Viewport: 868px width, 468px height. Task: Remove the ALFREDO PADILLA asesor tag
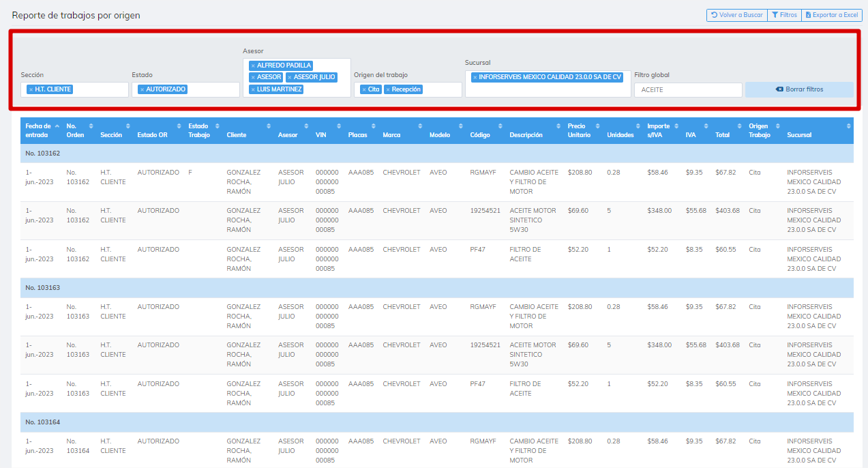[253, 65]
